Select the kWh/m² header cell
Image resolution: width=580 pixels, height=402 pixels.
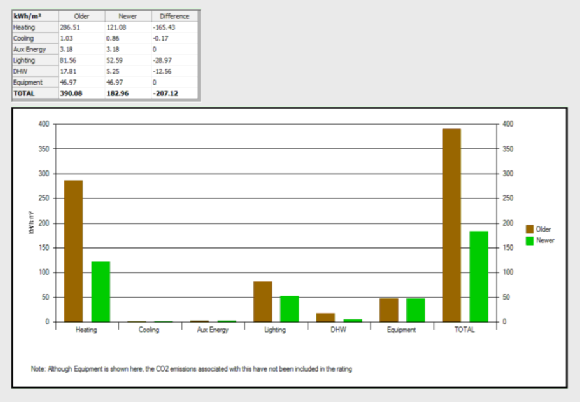[x=35, y=16]
